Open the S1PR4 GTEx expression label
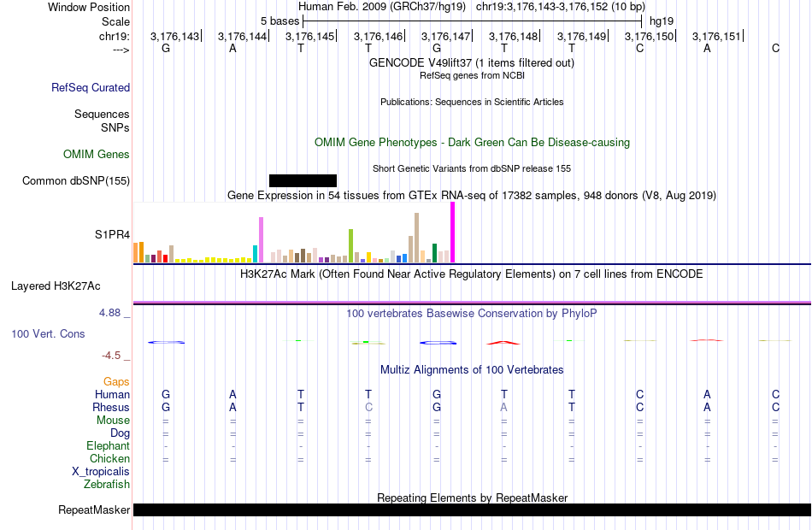 [112, 235]
